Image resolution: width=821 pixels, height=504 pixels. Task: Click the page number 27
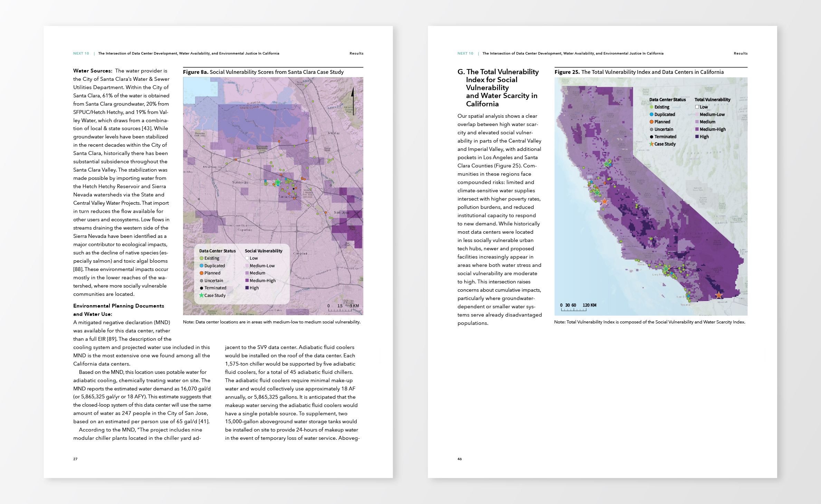point(75,459)
